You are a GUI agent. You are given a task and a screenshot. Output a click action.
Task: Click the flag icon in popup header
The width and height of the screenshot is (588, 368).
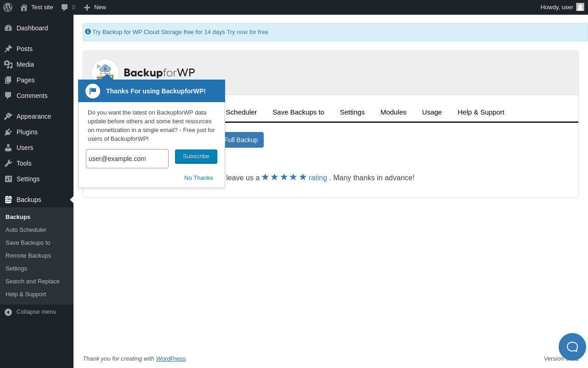(x=93, y=91)
